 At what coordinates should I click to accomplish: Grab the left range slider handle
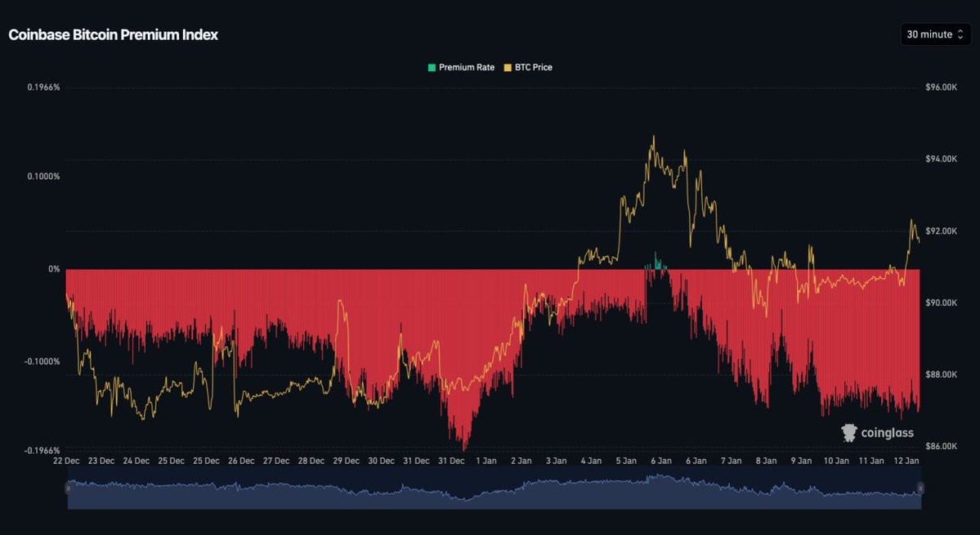click(68, 488)
